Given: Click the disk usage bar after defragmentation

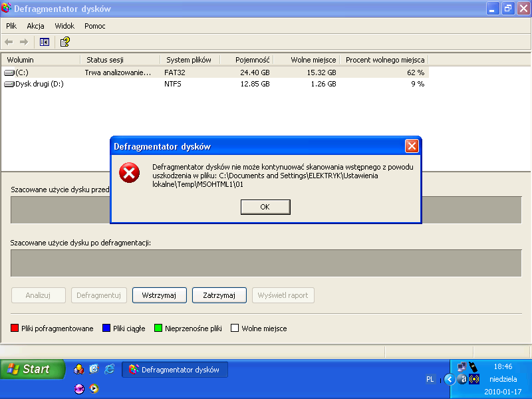Looking at the screenshot, I should pos(266,263).
